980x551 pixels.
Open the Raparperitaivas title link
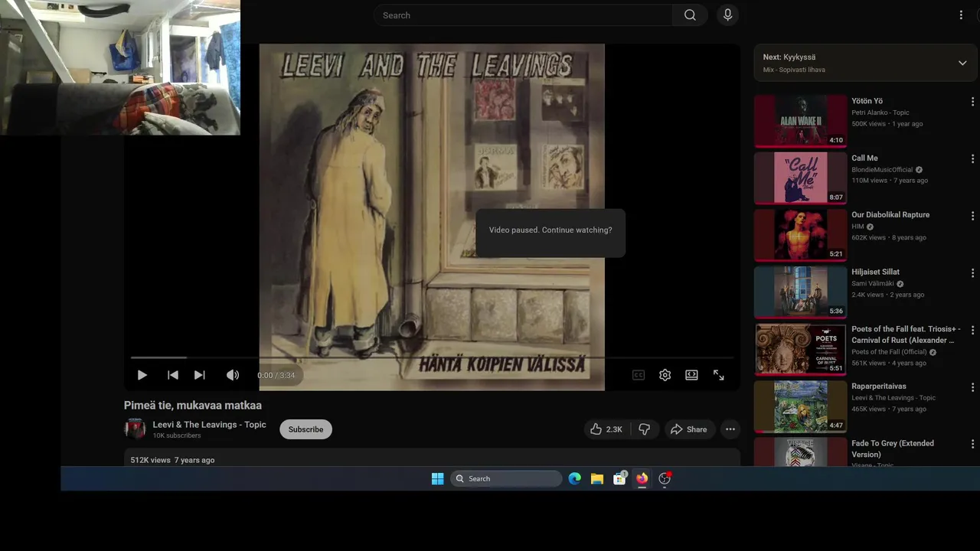pos(879,386)
